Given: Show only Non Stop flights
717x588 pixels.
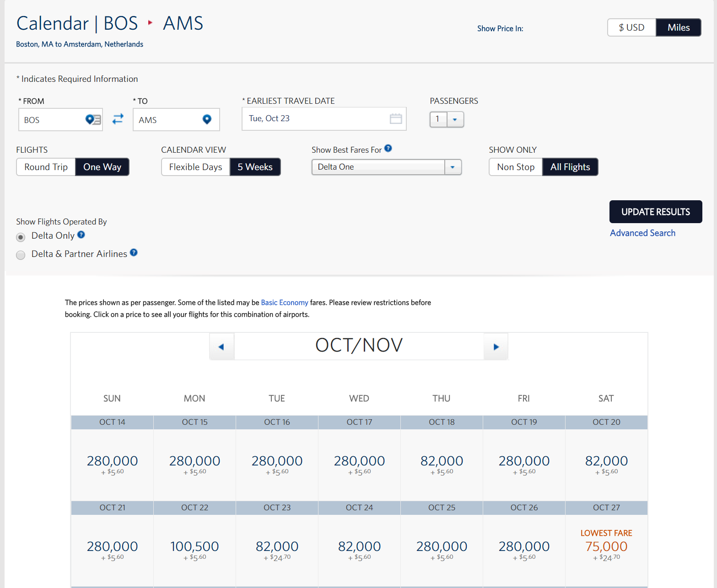Looking at the screenshot, I should [516, 167].
